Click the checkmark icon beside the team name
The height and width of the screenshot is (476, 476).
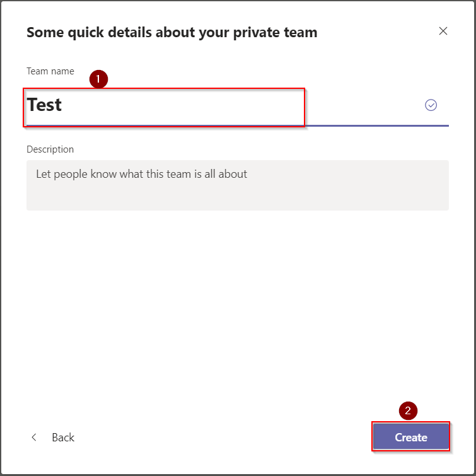(x=431, y=105)
